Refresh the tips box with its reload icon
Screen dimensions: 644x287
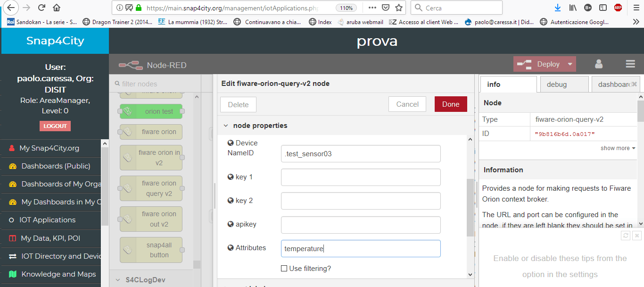pos(626,235)
